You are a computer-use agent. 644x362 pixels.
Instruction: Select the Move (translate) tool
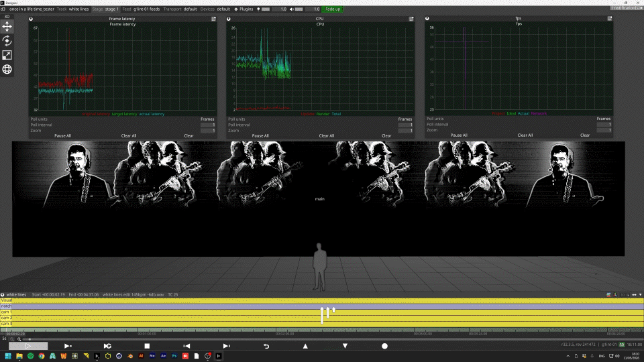click(x=7, y=27)
